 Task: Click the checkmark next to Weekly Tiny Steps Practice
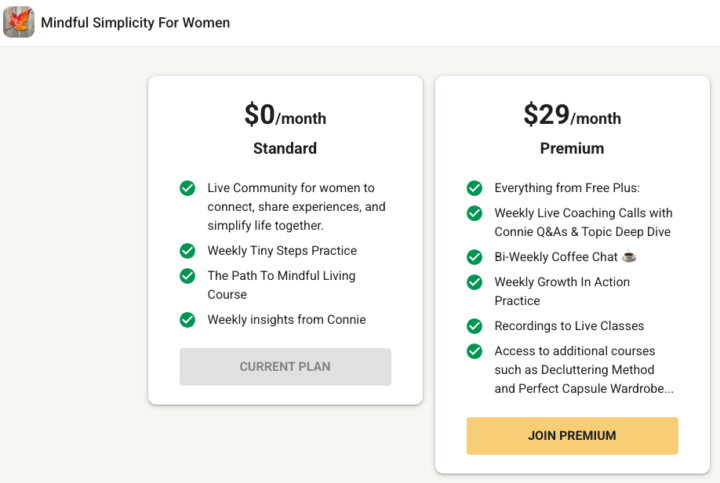[x=187, y=251]
